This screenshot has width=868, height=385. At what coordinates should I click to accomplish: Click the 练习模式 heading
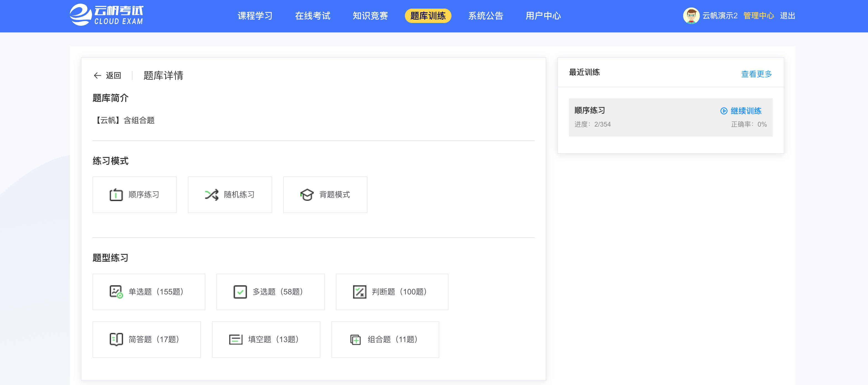tap(111, 161)
